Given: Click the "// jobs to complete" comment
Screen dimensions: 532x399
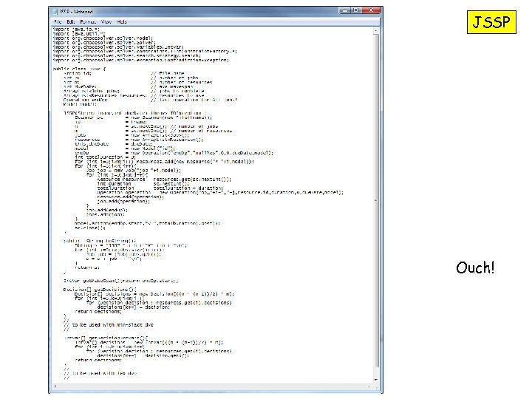Looking at the screenshot, I should click(177, 91).
